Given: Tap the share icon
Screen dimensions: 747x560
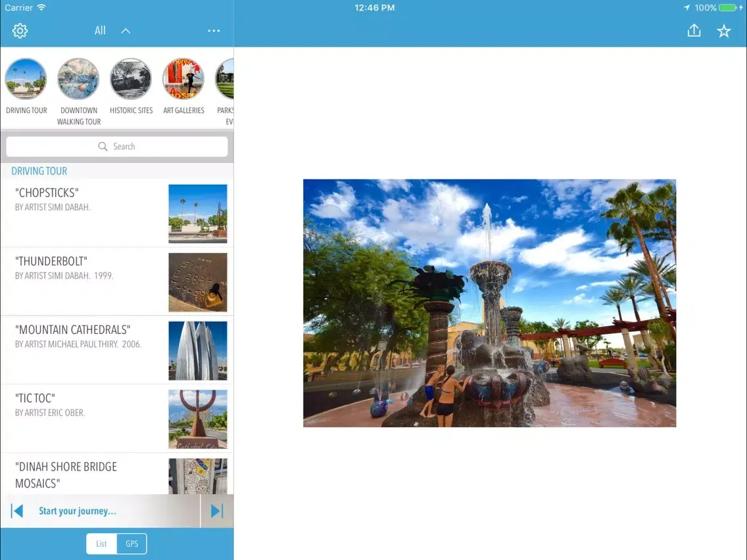Looking at the screenshot, I should (694, 30).
